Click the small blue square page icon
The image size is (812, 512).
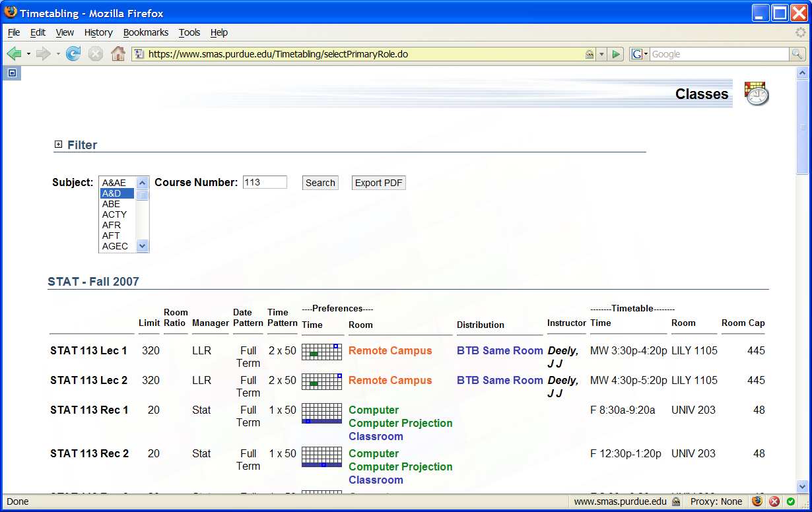[x=12, y=73]
